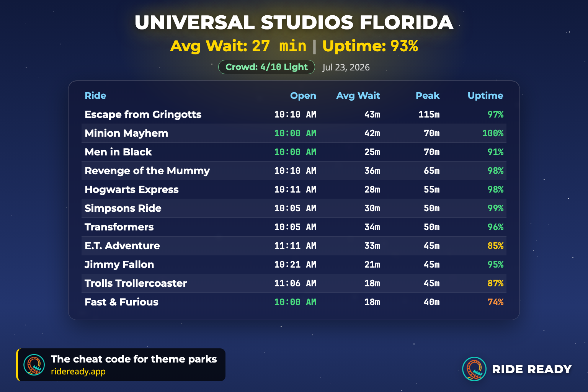The image size is (588, 392).
Task: Select the "Transformers" ride name
Action: click(119, 227)
